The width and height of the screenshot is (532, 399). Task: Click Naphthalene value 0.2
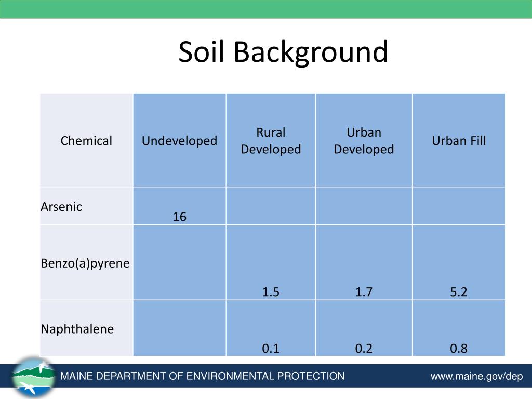tap(364, 349)
